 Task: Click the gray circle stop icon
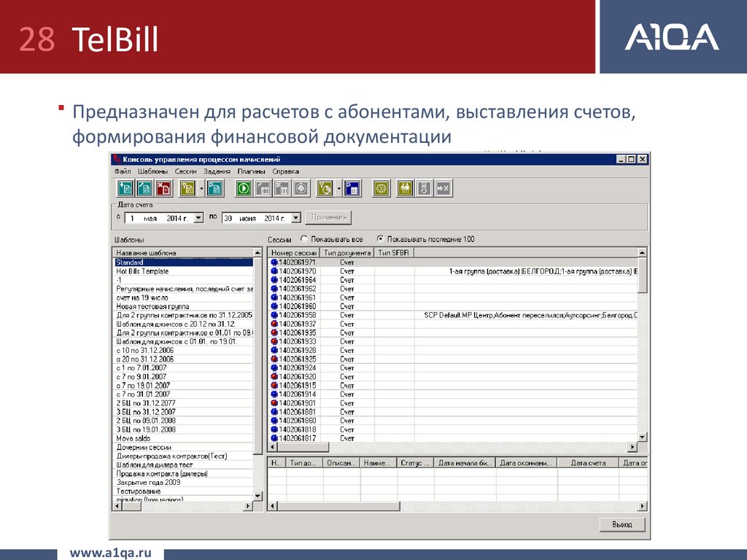301,189
